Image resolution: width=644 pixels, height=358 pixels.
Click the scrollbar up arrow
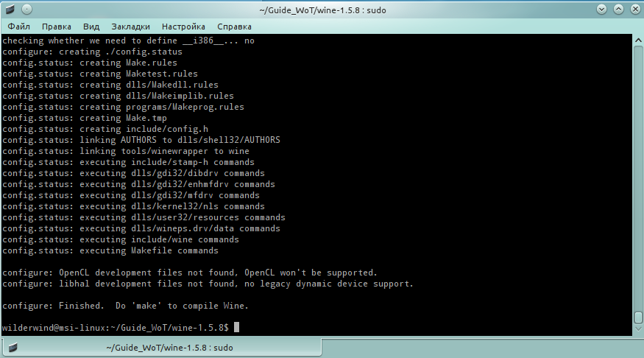(637, 41)
